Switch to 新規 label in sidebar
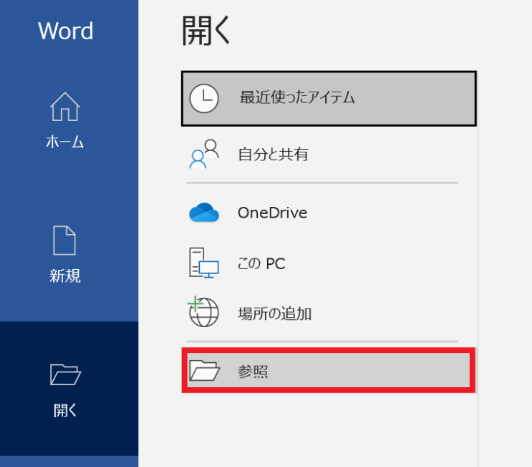The height and width of the screenshot is (467, 532). pyautogui.click(x=65, y=276)
